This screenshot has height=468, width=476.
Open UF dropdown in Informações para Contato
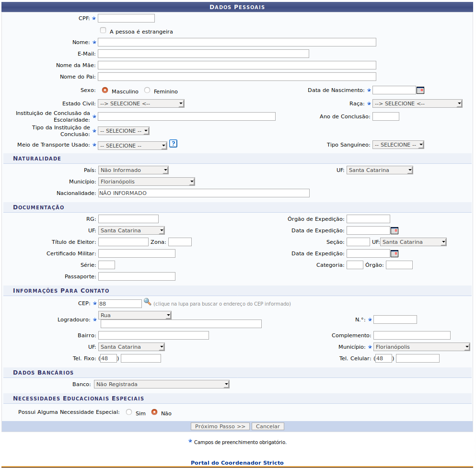coord(131,347)
